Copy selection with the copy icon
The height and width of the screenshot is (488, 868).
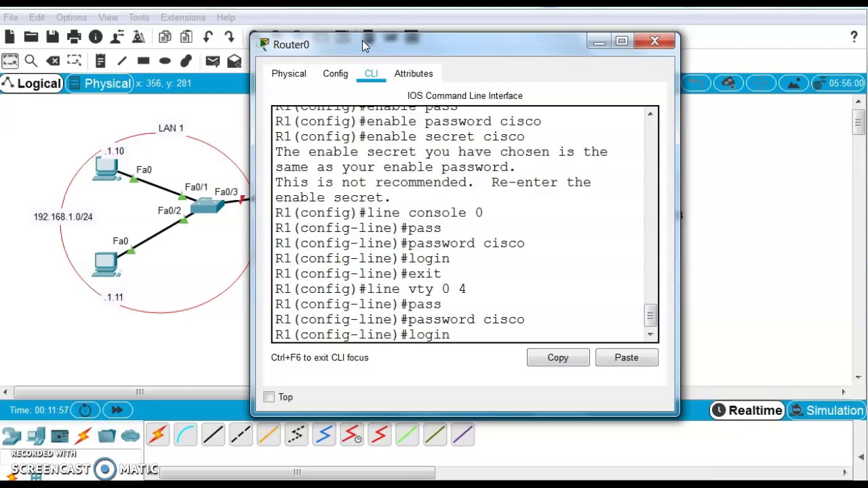tap(165, 37)
